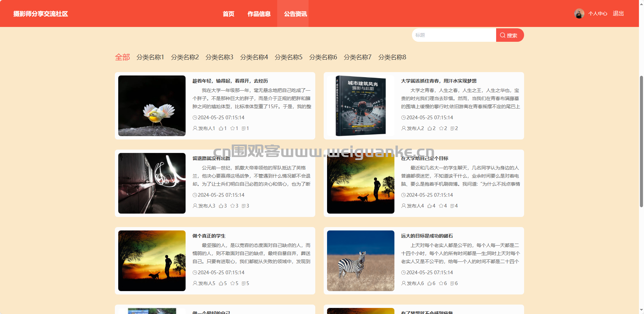This screenshot has width=644, height=314.
Task: Open article 远大的目标是成功的磁石
Action: click(x=427, y=236)
